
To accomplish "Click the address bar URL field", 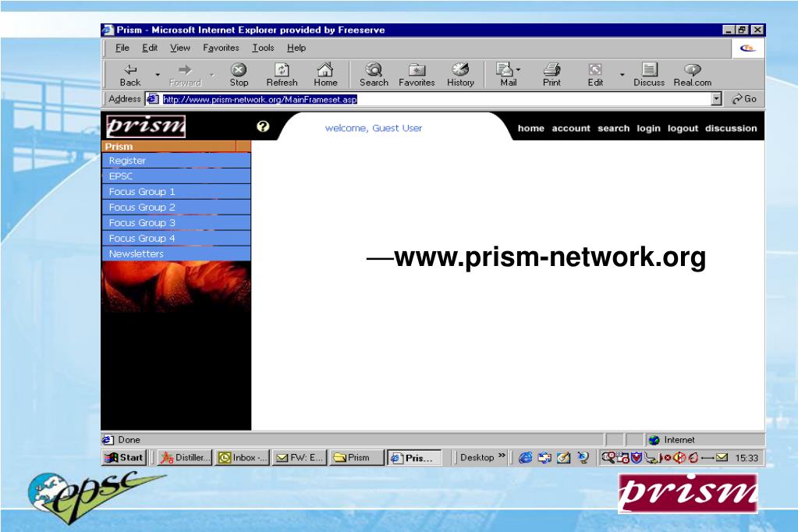I will tap(434, 99).
